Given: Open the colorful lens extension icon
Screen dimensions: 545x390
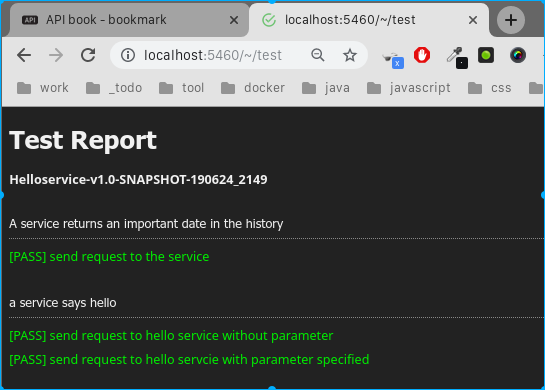Looking at the screenshot, I should tap(518, 55).
